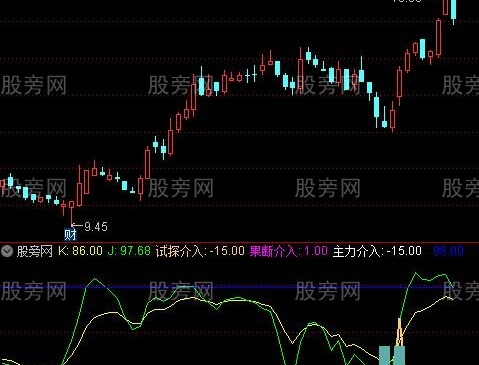Select the K: 86.00 value
This screenshot has width=479, height=365.
point(80,251)
